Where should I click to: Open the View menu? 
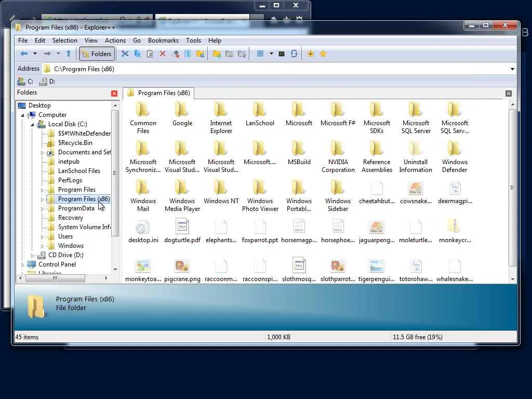tap(91, 41)
